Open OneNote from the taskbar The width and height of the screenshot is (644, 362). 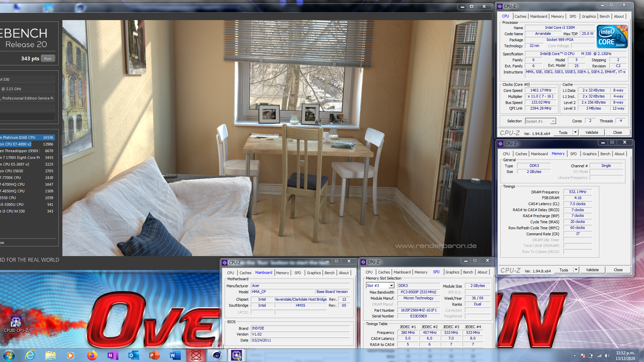coord(112,355)
